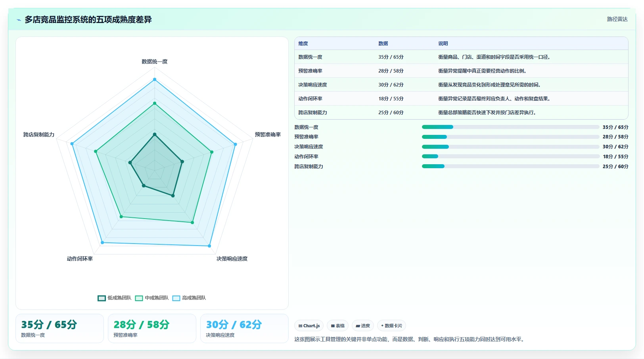Select the 决策响应速度 row in the table
Screen dimensions: 644x359
461,85
